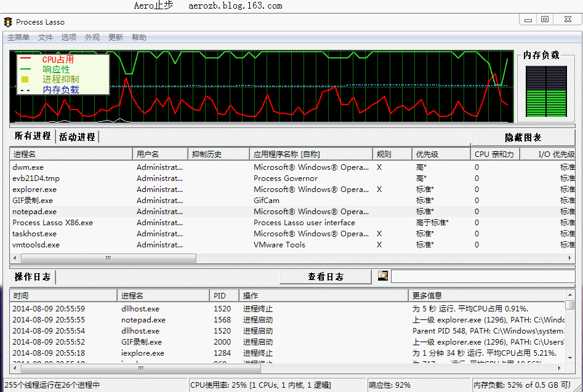Click the log search magnifier icon
Screen dimensions: 583x392
coord(382,276)
